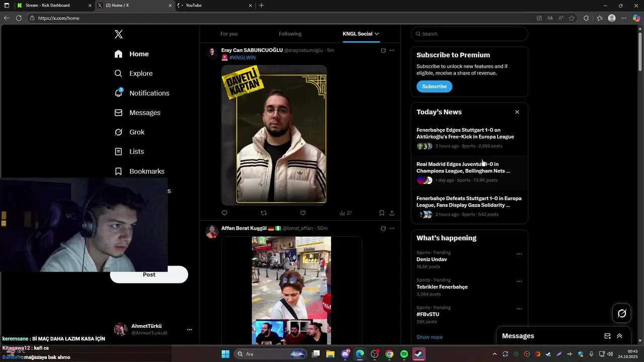Open browser profile icon
The width and height of the screenshot is (644, 362).
[x=612, y=18]
